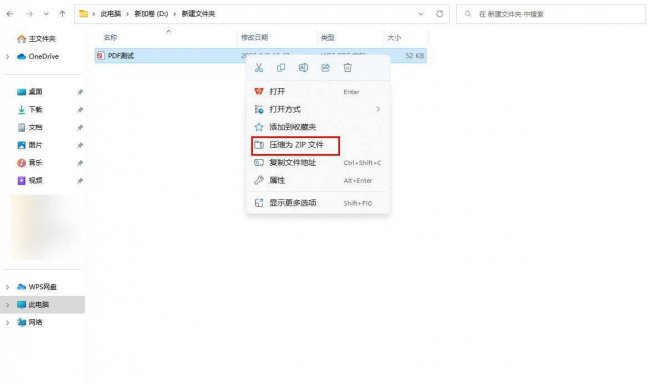Expand the OneDrive tree node
Screen dimensions: 650x384
coord(7,56)
